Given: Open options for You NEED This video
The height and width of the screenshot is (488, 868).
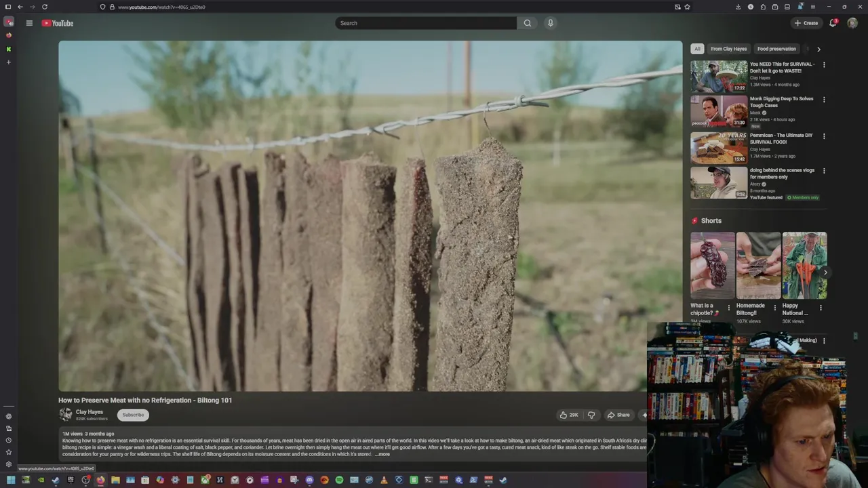Looking at the screenshot, I should tap(824, 65).
